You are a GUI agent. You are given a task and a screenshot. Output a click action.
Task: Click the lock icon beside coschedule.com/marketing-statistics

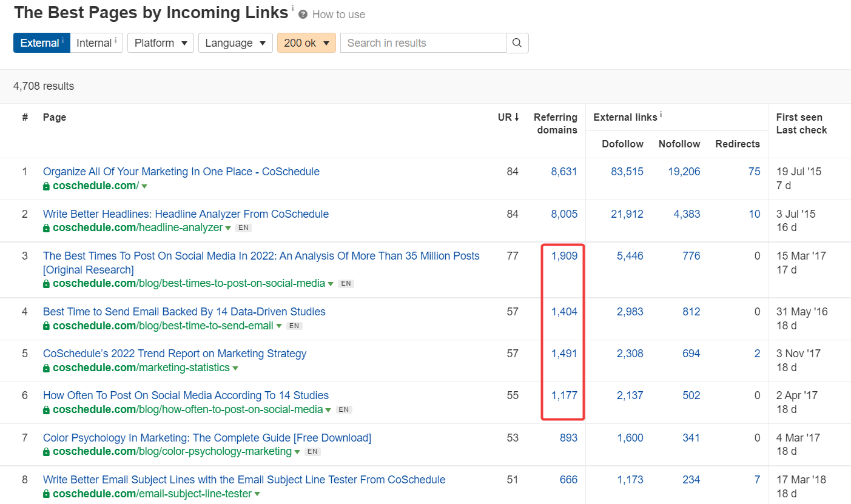(x=47, y=368)
